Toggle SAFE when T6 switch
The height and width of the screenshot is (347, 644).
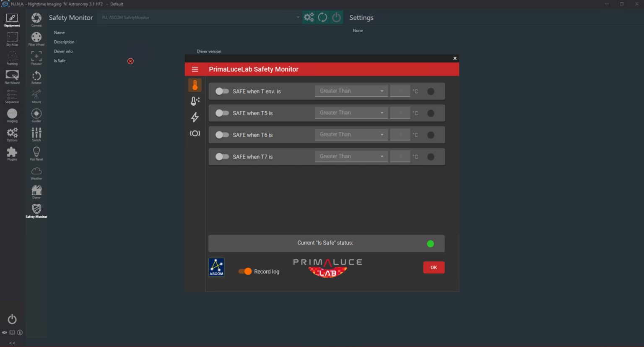click(222, 135)
